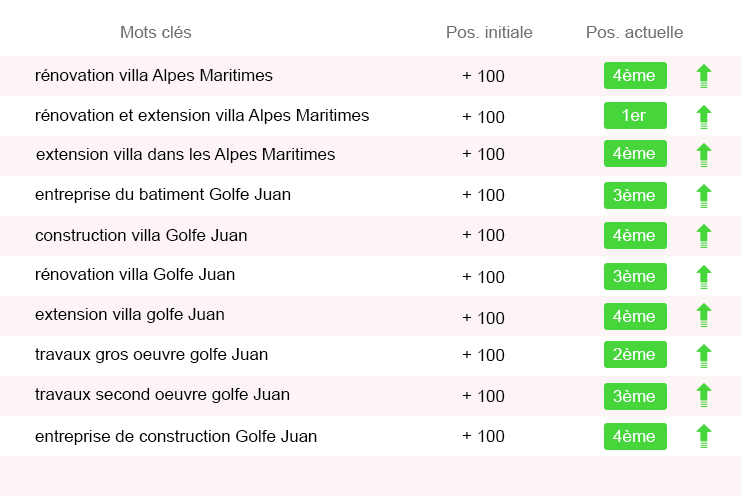Click 3ème badge for travaux second oeuvre
The height and width of the screenshot is (500, 741).
point(634,396)
